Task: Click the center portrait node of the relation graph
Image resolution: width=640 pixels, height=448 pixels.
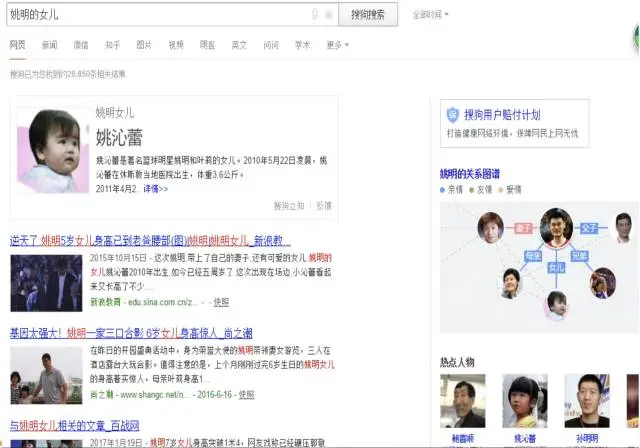Action: click(x=556, y=228)
